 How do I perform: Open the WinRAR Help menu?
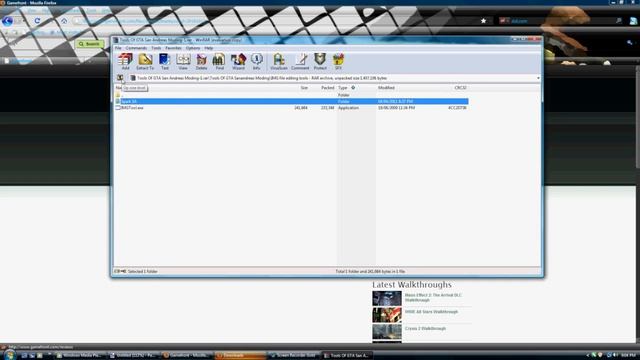(x=209, y=48)
